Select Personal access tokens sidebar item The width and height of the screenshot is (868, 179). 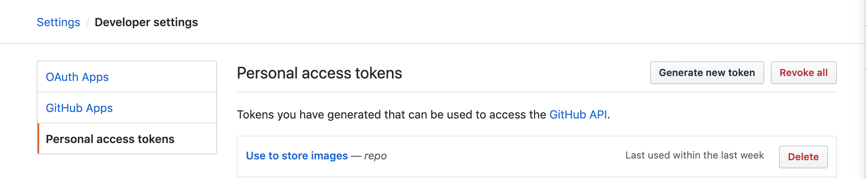tap(110, 139)
